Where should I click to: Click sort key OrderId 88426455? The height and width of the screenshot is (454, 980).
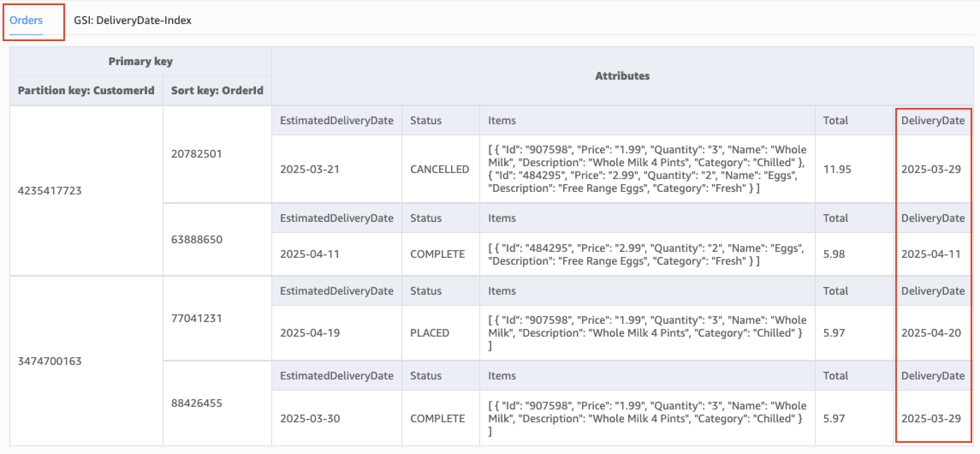point(198,403)
